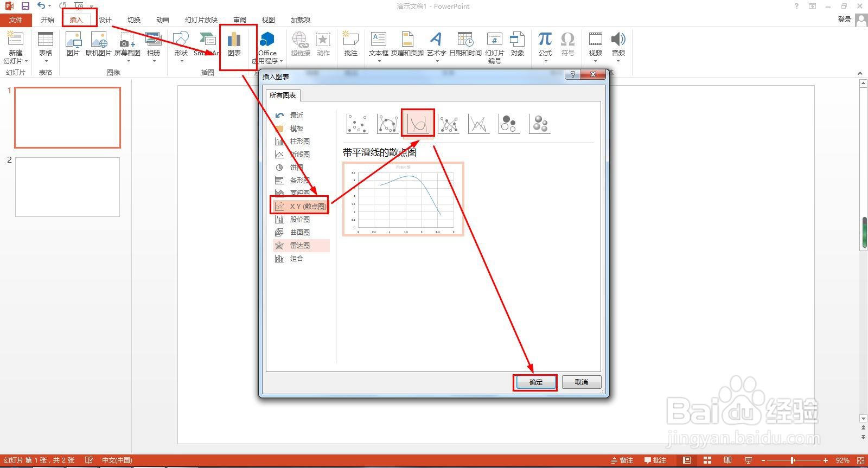The image size is (868, 468).
Task: Click 登录 to sign in
Action: (845, 20)
